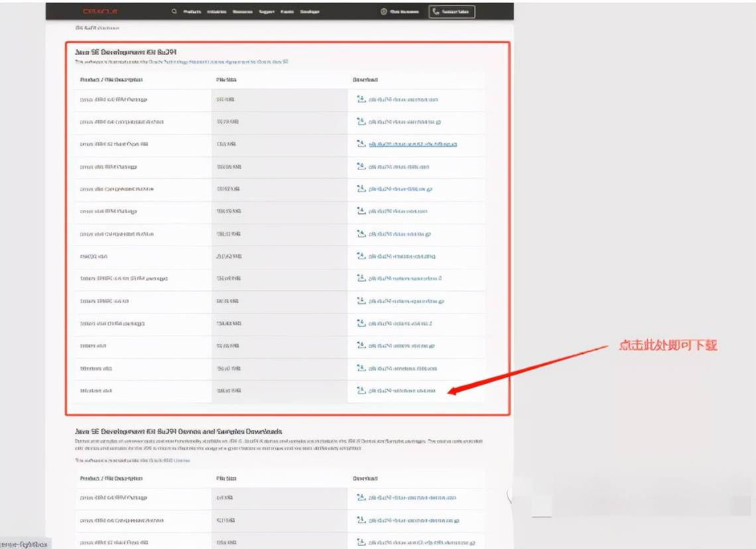
Task: Open the Events menu in header
Action: click(x=287, y=11)
